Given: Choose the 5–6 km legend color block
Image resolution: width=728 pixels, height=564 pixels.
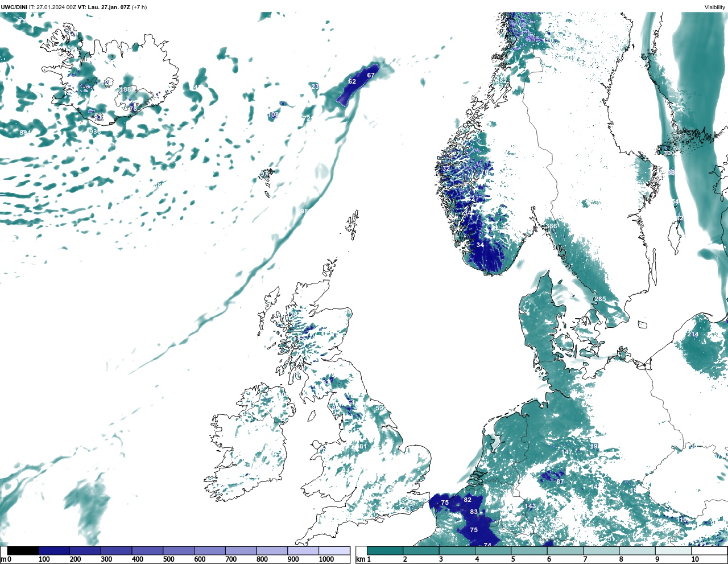Looking at the screenshot, I should tap(529, 551).
